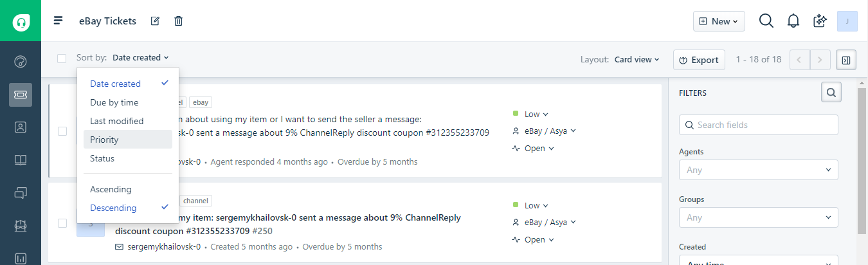Change eBay / Asya assignee on ticket #250
This screenshot has height=265, width=868.
pos(545,223)
